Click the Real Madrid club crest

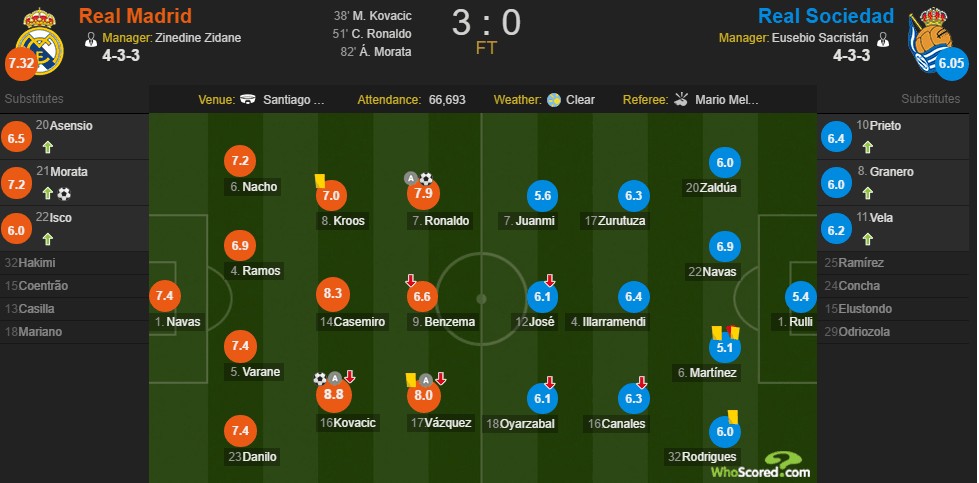(x=39, y=41)
